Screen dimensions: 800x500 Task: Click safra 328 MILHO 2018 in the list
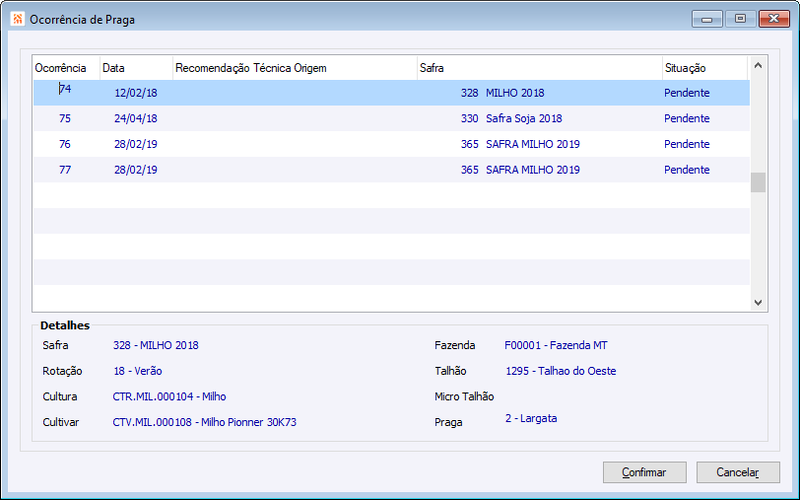coord(503,93)
